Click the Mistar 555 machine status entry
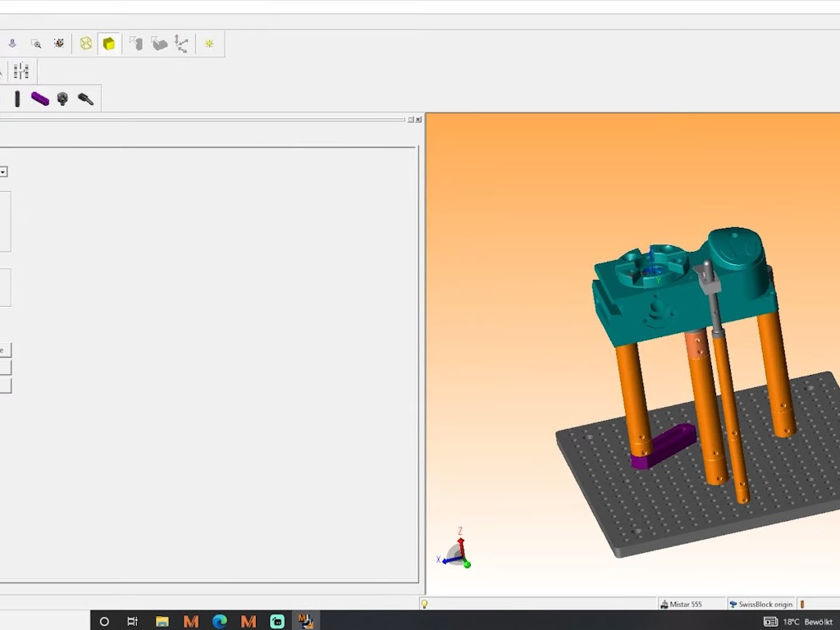This screenshot has width=840, height=630. 682,605
